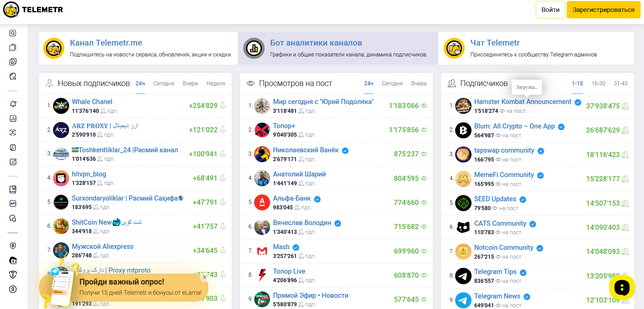This screenshot has height=309, width=644.
Task: Open Прямой Эфир • Новости channel link
Action: (311, 295)
